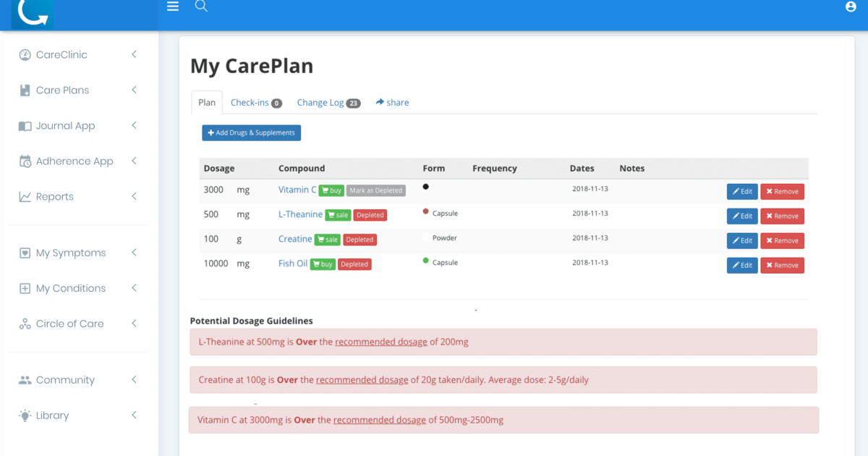Viewport: 868px width, 456px height.
Task: Open the Fish Oil compound link
Action: pyautogui.click(x=293, y=263)
